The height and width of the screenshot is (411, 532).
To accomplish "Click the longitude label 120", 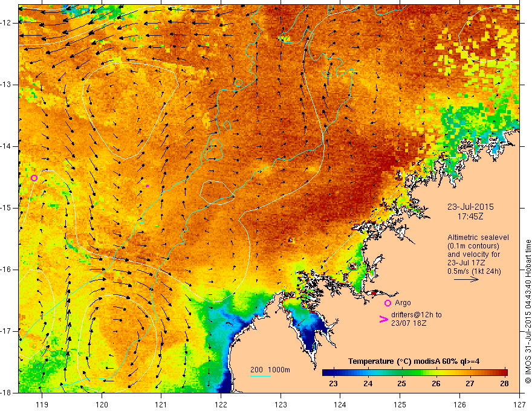I will click(102, 404).
